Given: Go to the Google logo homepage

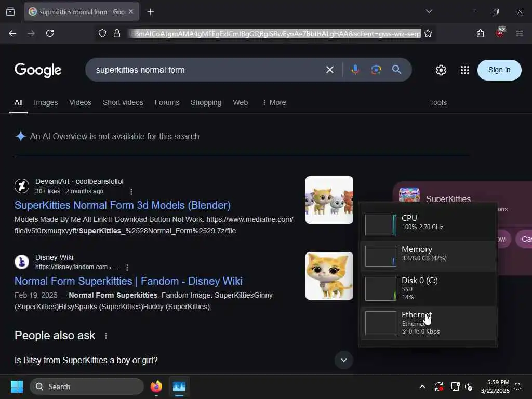Looking at the screenshot, I should (x=38, y=70).
